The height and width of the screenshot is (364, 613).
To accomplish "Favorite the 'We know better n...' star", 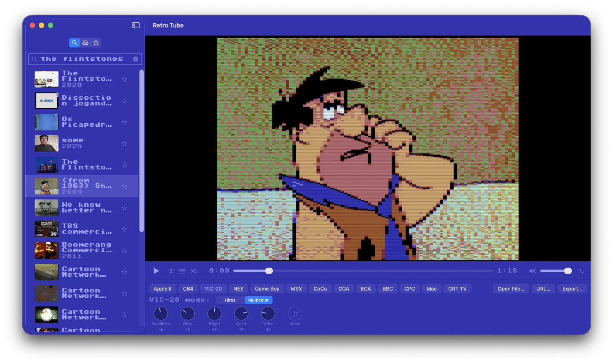I will pyautogui.click(x=125, y=208).
